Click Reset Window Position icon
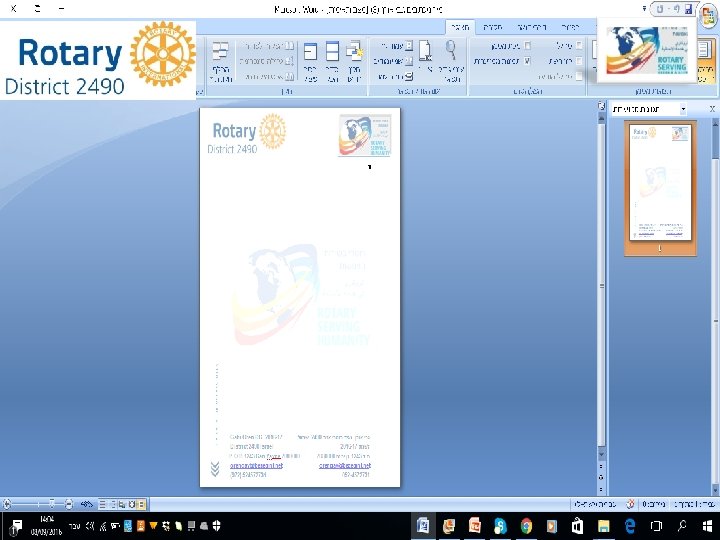The height and width of the screenshot is (540, 720). 289,76
